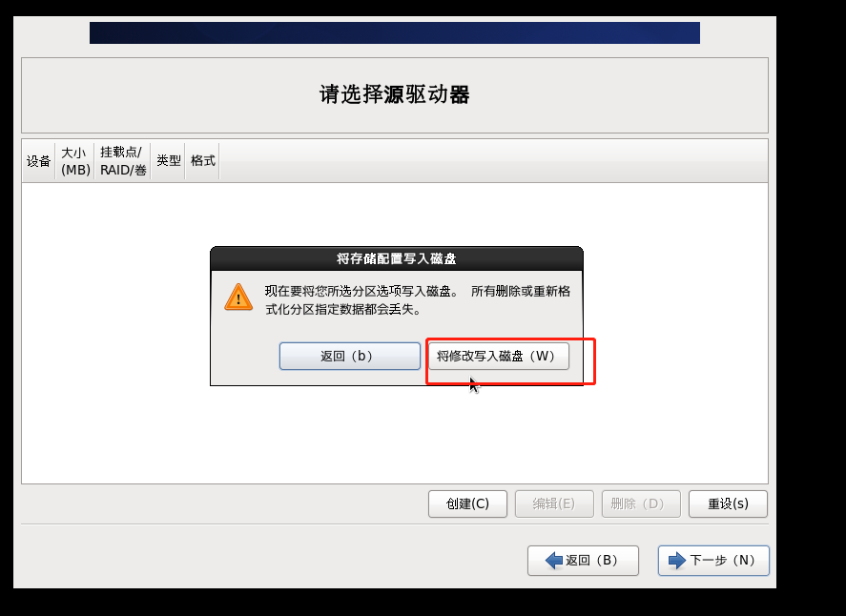Click the 将存储配置写入磁盘 dialog title bar
846x616 pixels.
397,259
